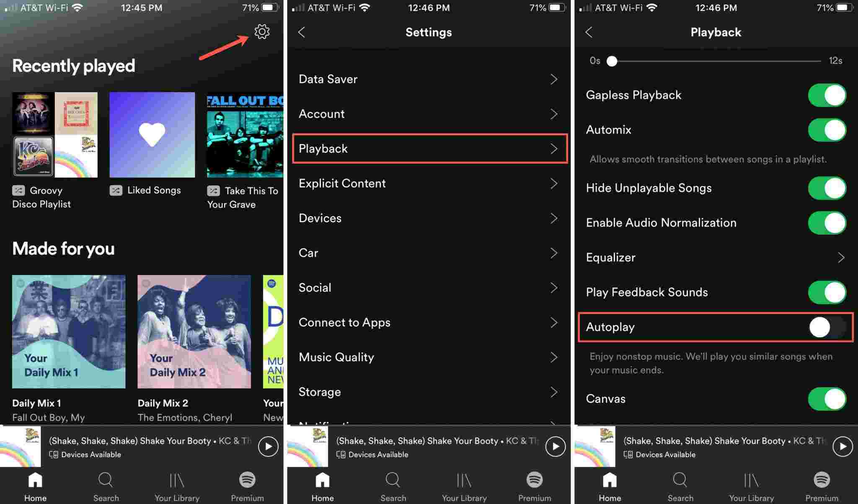Select the Data Saver settings option
The image size is (858, 504).
[x=429, y=79]
